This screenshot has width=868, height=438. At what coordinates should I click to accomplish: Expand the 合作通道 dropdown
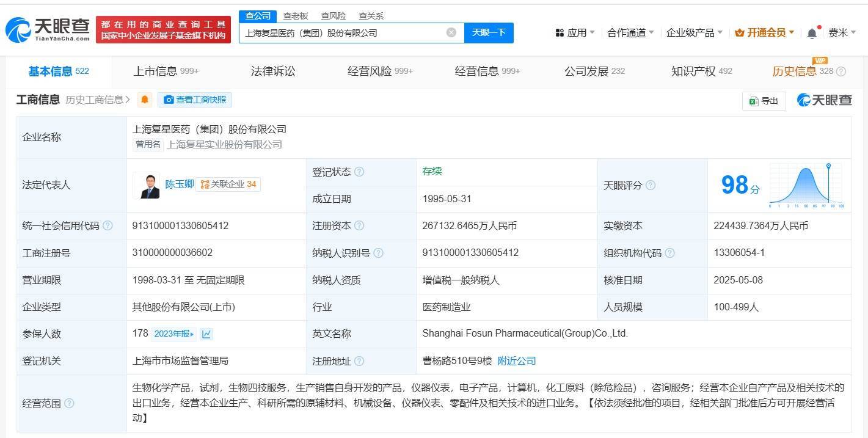[630, 32]
